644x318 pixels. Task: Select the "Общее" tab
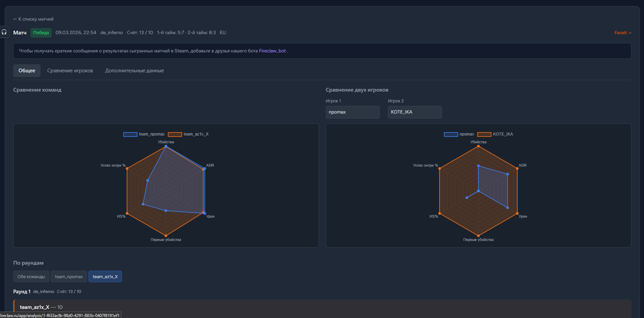pyautogui.click(x=27, y=71)
